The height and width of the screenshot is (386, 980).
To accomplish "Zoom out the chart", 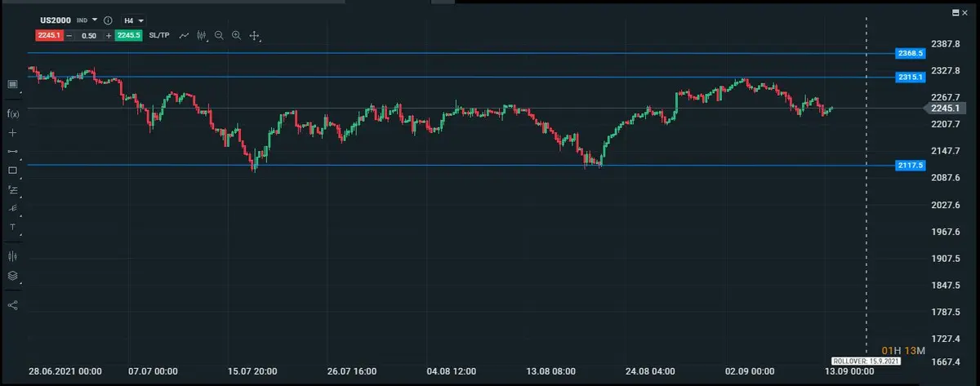I will (219, 36).
